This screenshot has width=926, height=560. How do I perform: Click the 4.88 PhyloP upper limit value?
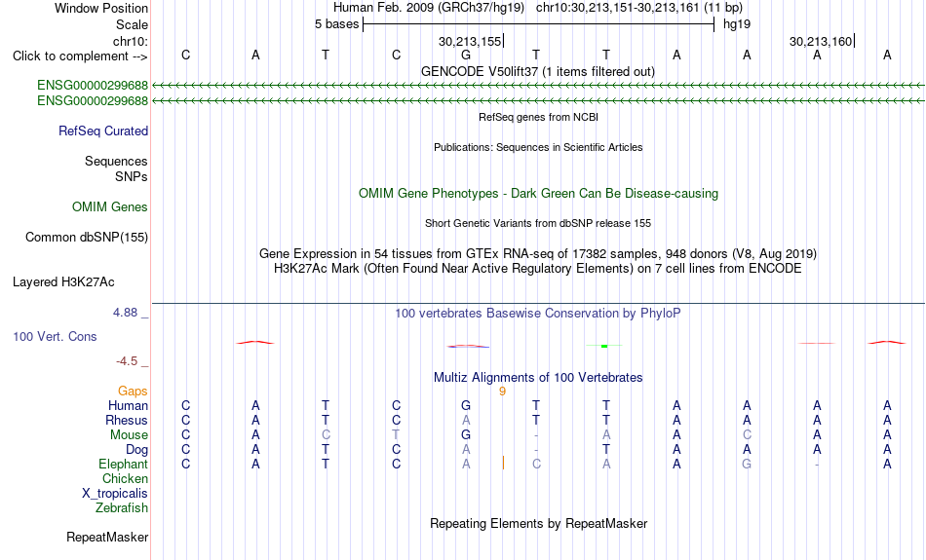[125, 313]
